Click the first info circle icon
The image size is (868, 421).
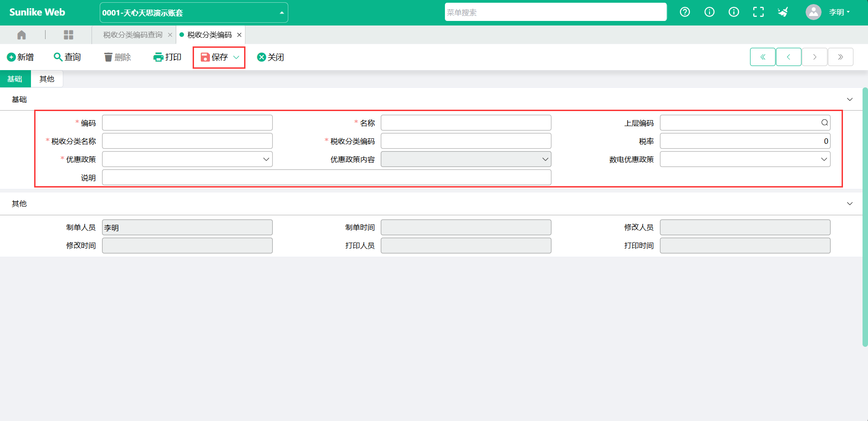[710, 12]
